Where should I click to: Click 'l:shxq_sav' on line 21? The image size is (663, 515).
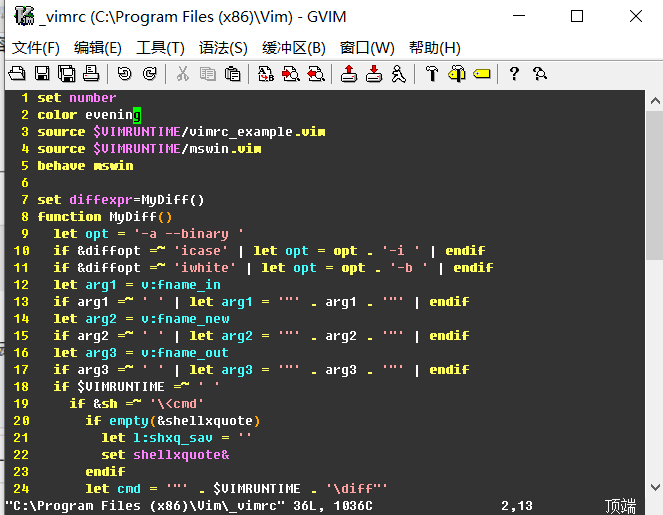tap(173, 438)
